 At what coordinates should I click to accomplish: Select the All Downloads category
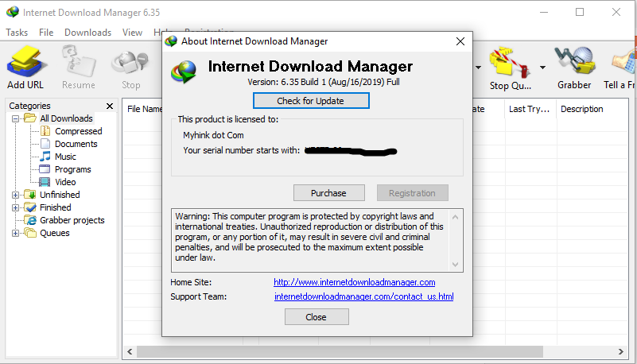point(66,118)
